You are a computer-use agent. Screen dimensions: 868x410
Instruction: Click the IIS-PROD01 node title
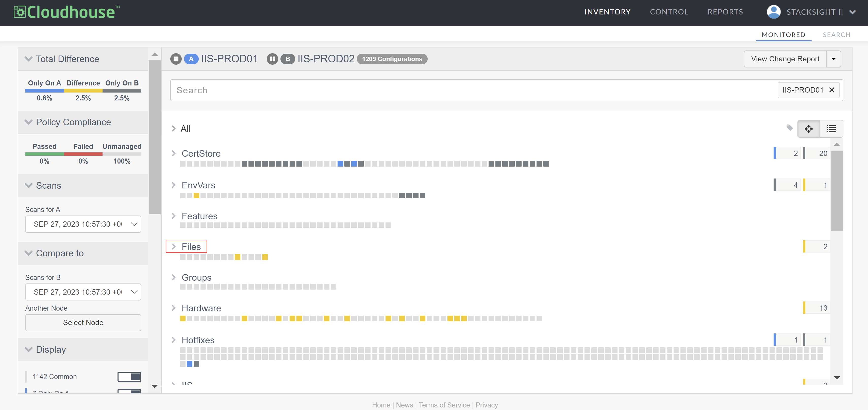pyautogui.click(x=229, y=59)
